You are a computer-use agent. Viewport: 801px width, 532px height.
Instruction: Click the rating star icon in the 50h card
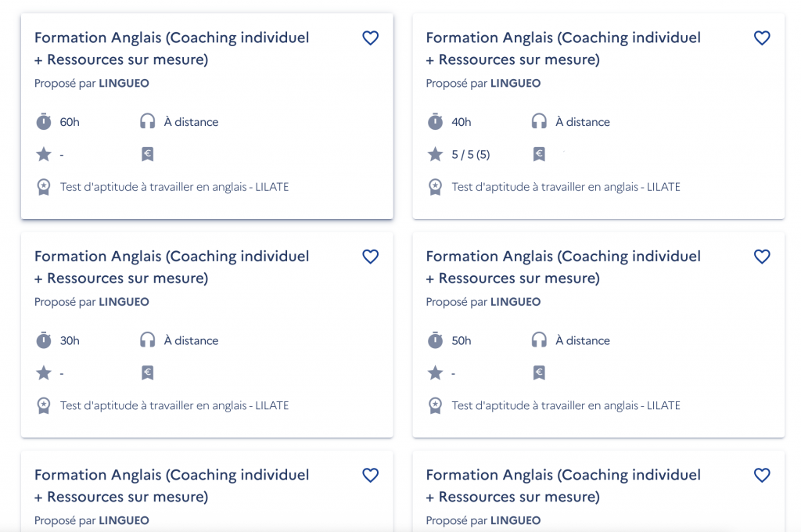point(435,372)
